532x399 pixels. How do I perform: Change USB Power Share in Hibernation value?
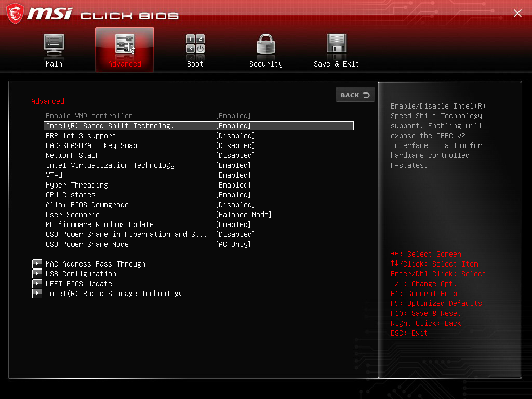pos(235,234)
